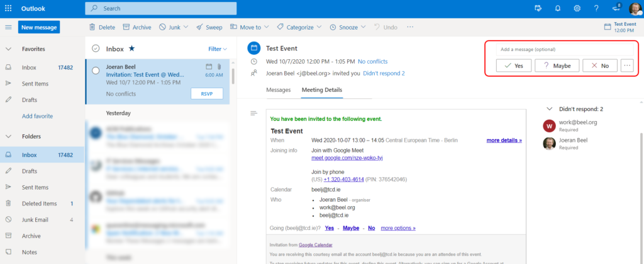Click the Joeran Beel attendee photo
This screenshot has width=644, height=264.
pos(549,143)
